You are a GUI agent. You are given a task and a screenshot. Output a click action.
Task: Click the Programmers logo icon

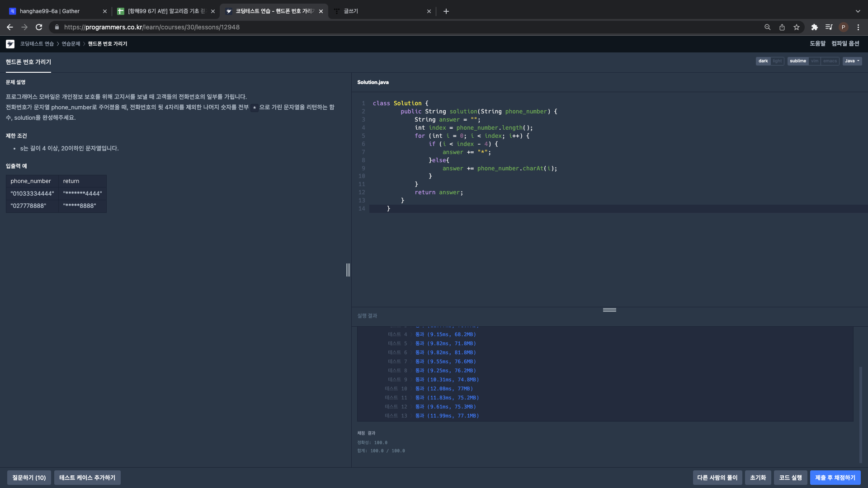point(10,44)
